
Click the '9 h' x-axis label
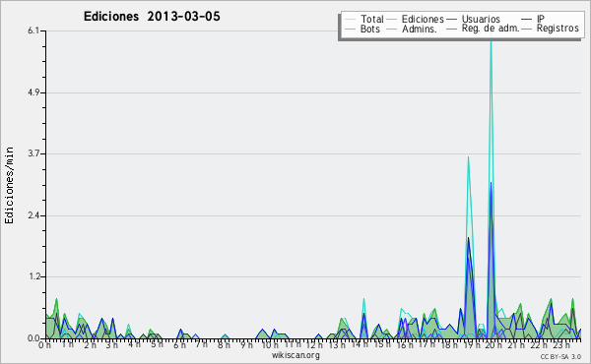point(246,345)
